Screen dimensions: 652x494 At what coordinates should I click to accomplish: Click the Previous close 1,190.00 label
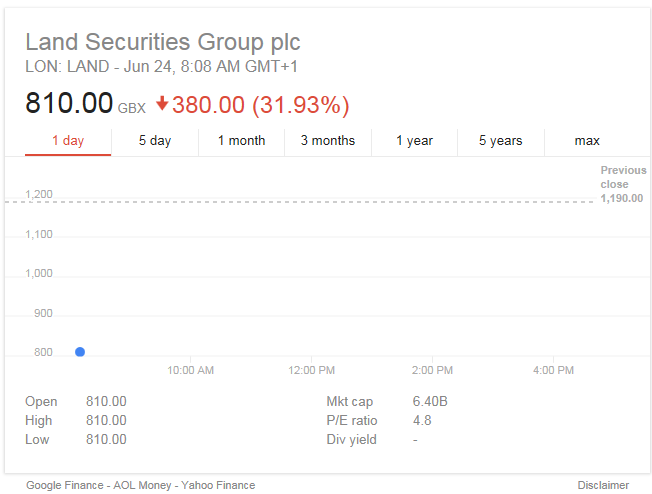623,184
